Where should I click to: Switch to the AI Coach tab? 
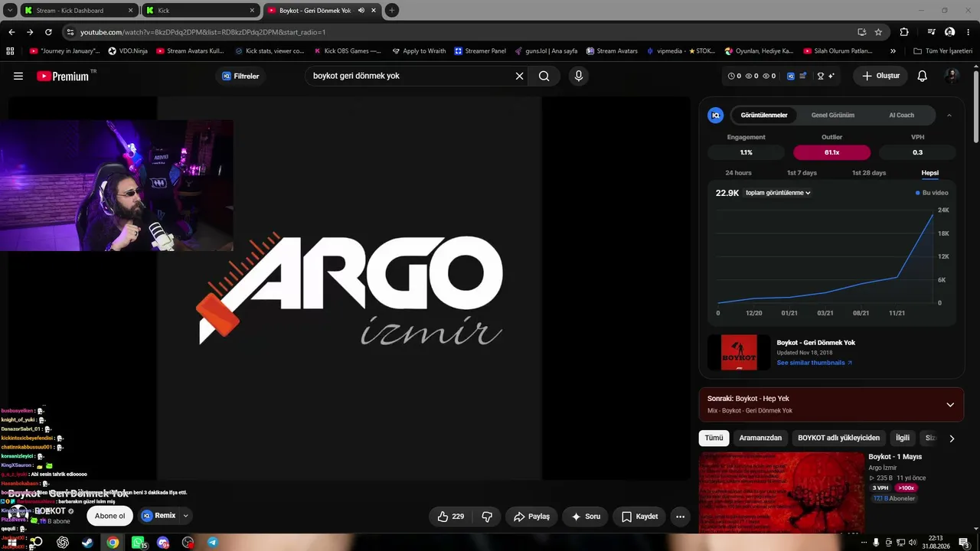click(x=901, y=116)
